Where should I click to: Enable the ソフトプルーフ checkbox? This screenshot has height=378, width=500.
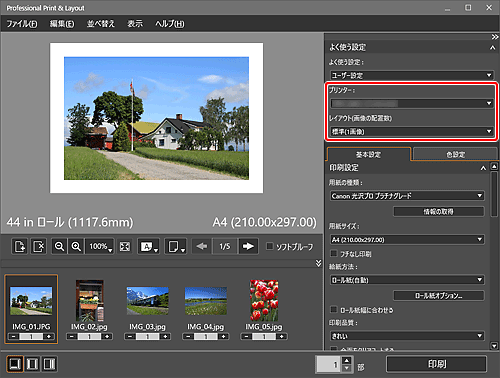(270, 246)
